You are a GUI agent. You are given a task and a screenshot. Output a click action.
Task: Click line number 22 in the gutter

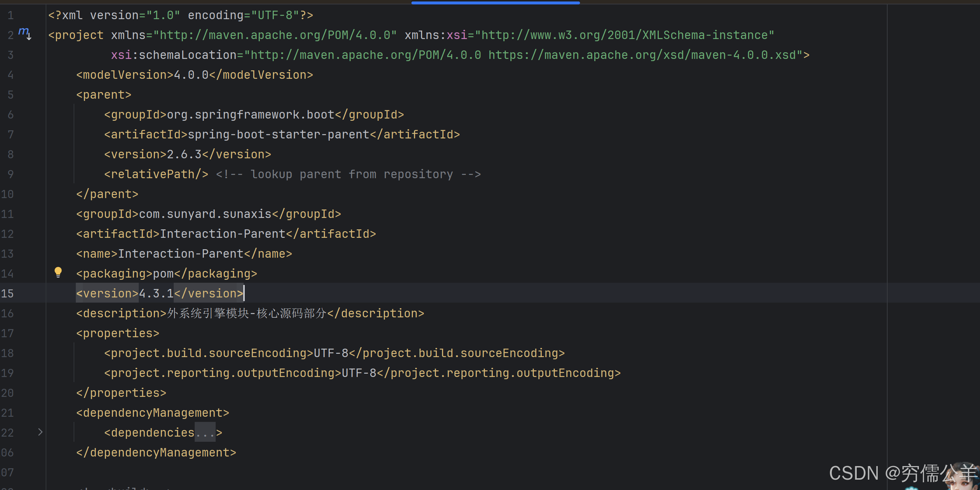[8, 433]
